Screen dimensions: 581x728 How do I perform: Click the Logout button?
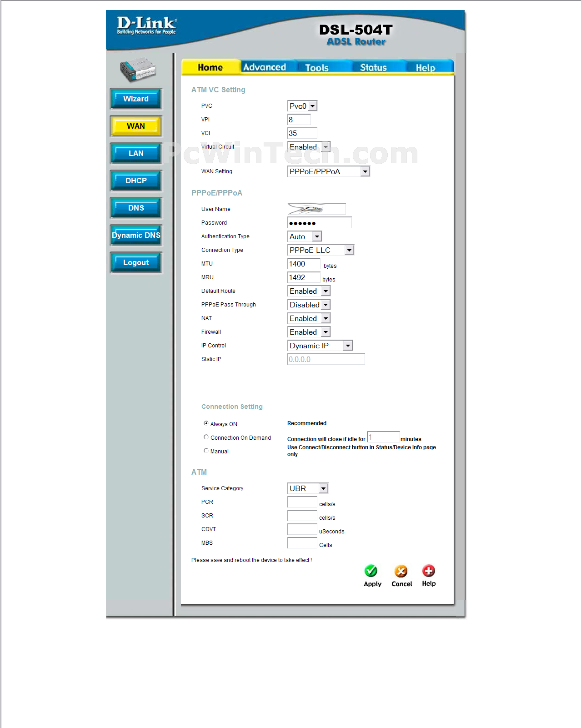[x=136, y=262]
